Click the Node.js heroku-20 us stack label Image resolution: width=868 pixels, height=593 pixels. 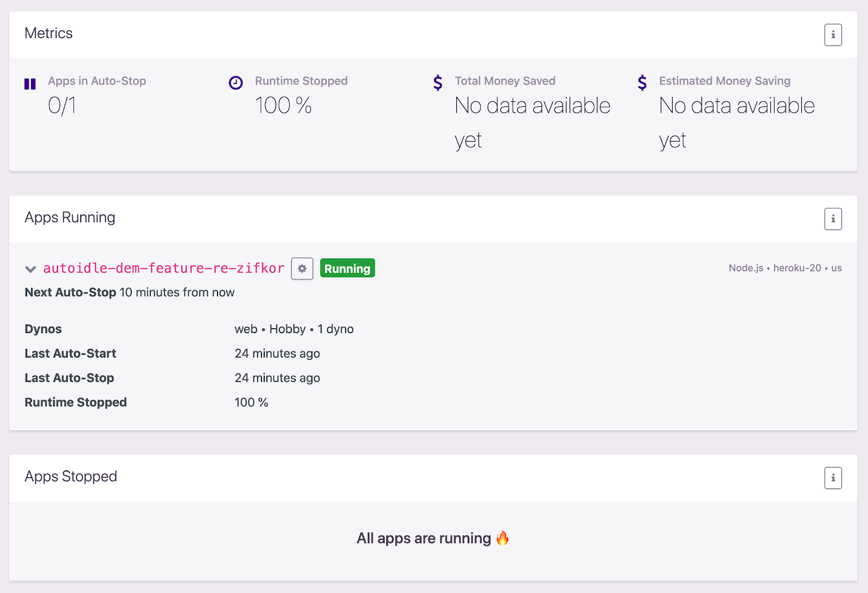[785, 268]
